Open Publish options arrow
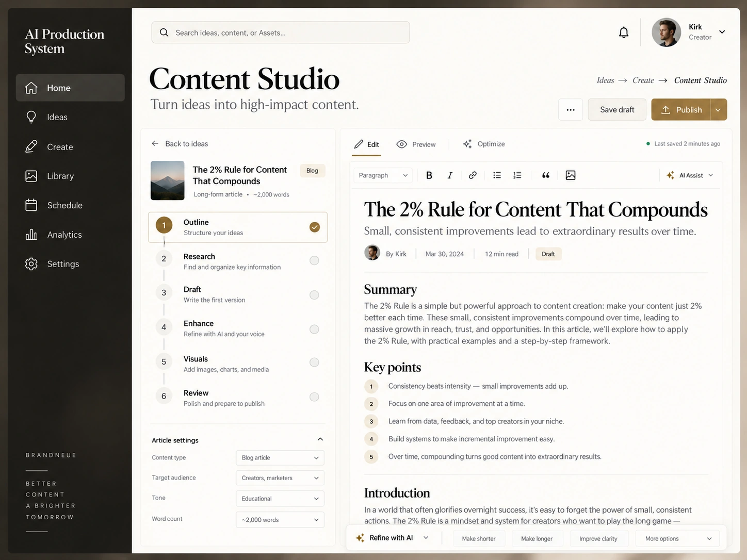Image resolution: width=747 pixels, height=560 pixels. 718,110
